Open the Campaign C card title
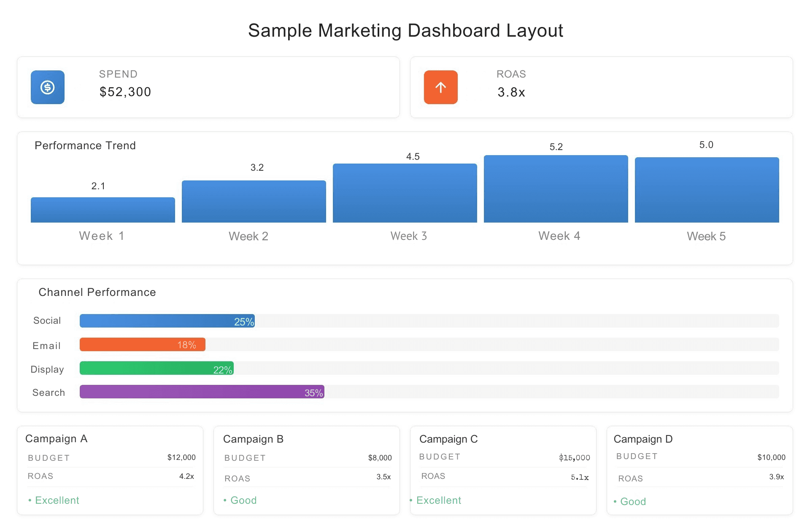810x532 pixels. coord(448,439)
